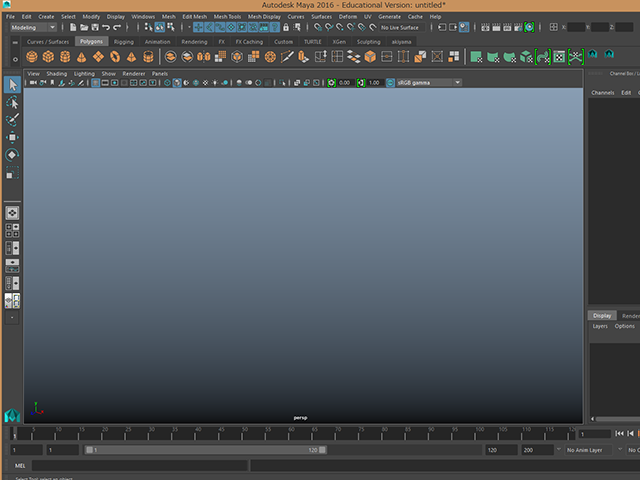Switch to four view layout
Screen dimensions: 640x480
[x=12, y=230]
